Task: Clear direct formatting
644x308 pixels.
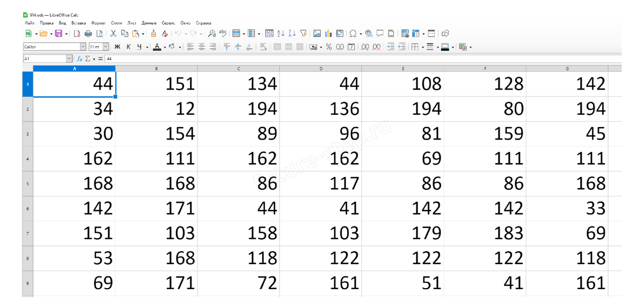Action: pos(165,33)
